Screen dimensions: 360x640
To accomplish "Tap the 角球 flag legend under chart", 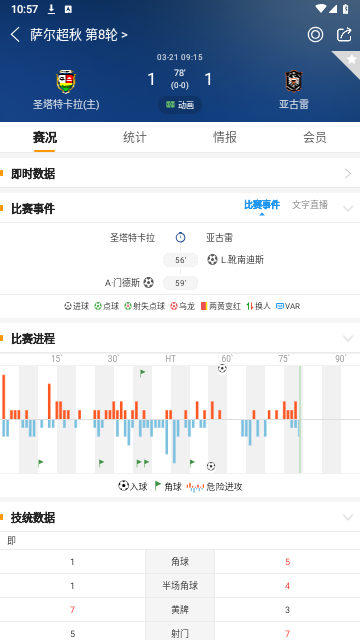I will (168, 486).
